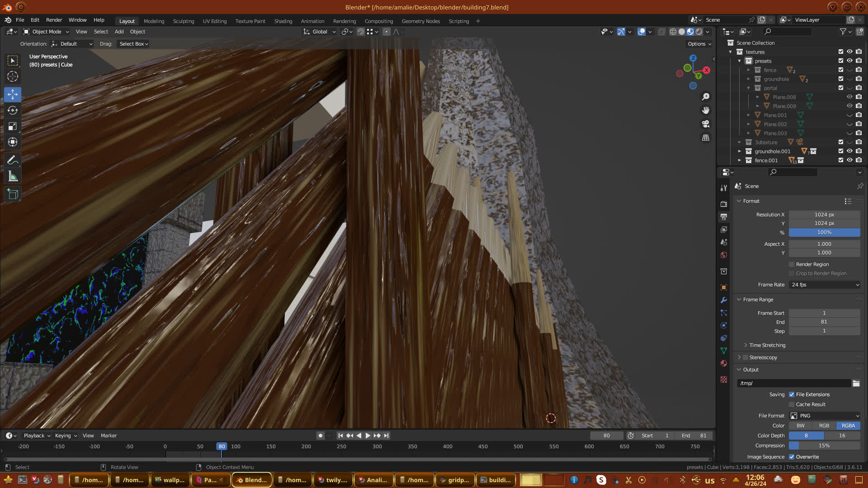Select the Scale tool in toolbar

13,127
